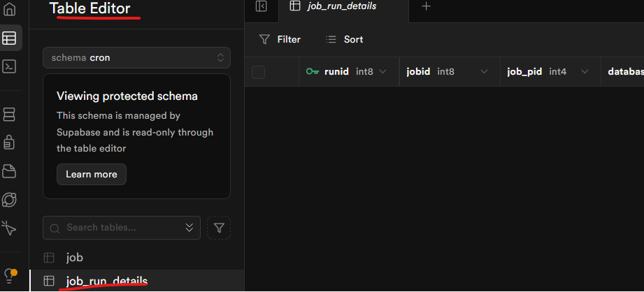Screen dimensions: 644x292
Task: Expand the runid column dropdown arrow
Action: (383, 72)
